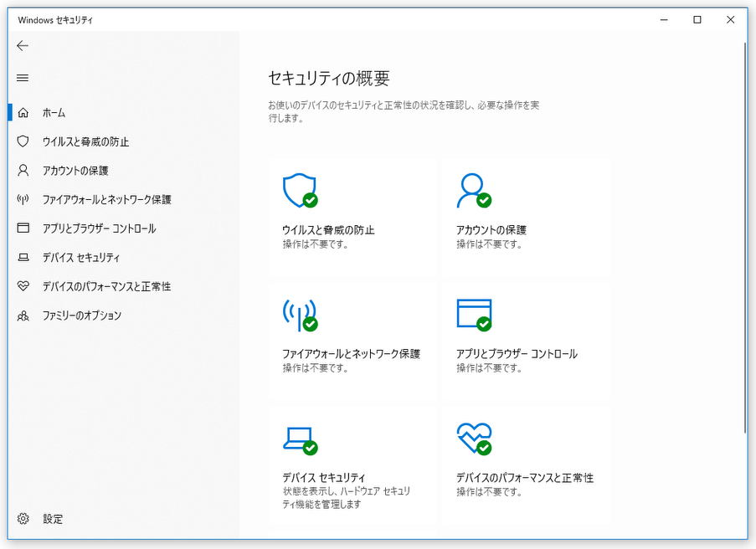Click the large firewall antenna icon tile
The image size is (756, 549).
click(x=300, y=315)
